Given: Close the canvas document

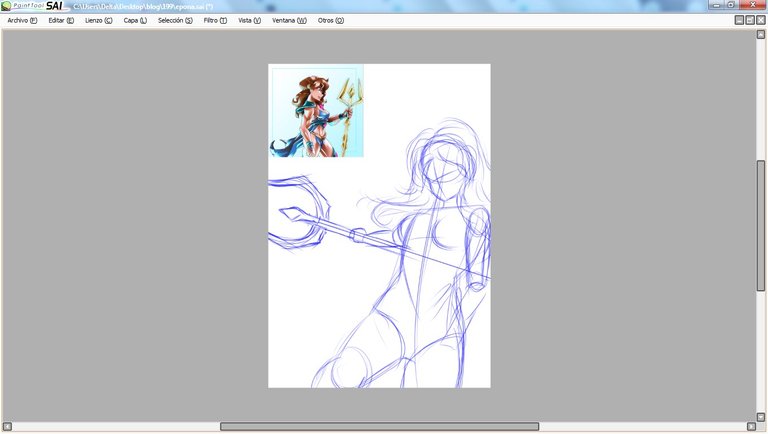Looking at the screenshot, I should [x=761, y=20].
